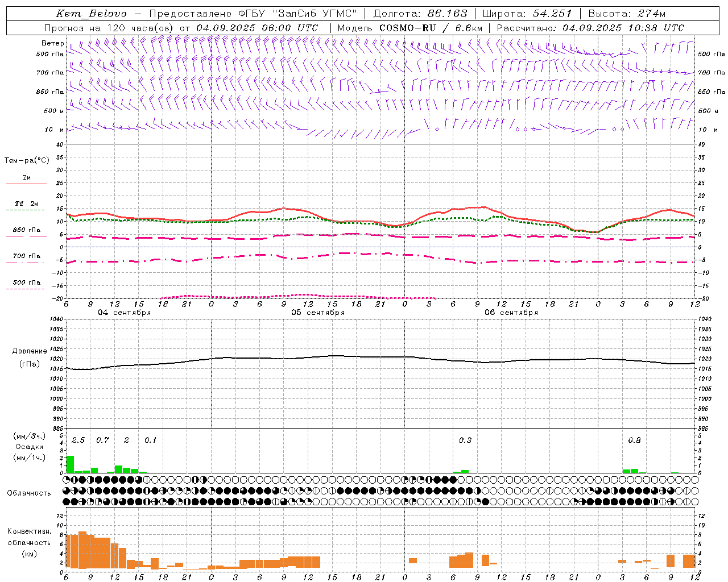Click the 700 гПа dash-dot temperature legend entry
728x582 pixels.
click(27, 256)
